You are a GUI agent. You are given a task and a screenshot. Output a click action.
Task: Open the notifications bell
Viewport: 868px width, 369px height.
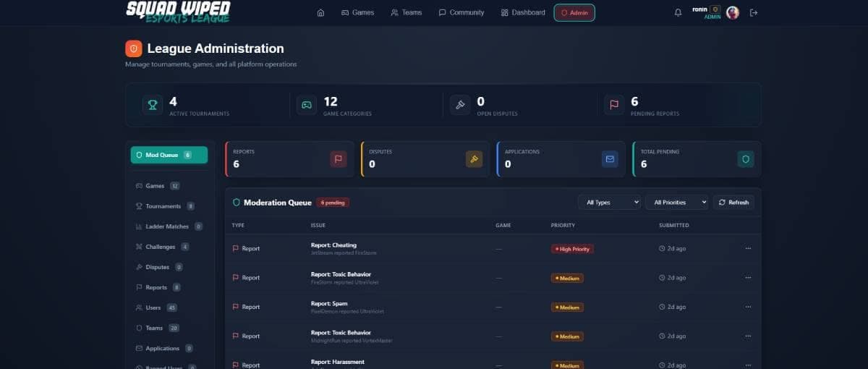[678, 12]
